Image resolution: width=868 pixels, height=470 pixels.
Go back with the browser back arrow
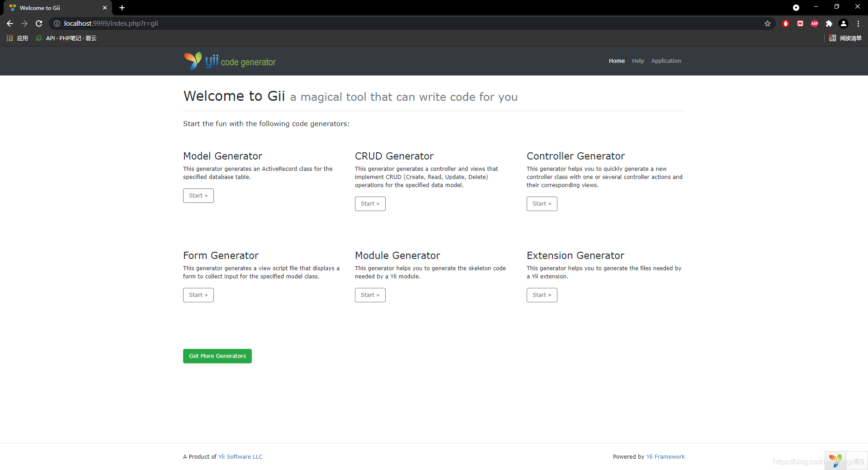(10, 23)
